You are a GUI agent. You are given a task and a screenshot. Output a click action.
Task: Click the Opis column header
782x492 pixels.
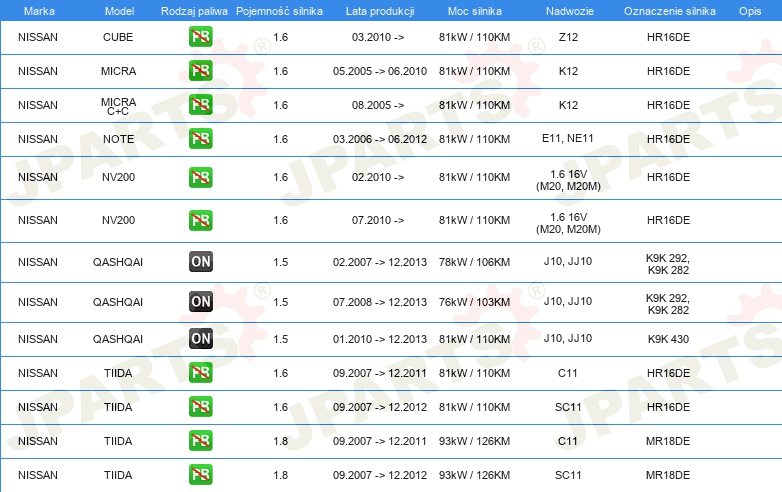pos(750,11)
